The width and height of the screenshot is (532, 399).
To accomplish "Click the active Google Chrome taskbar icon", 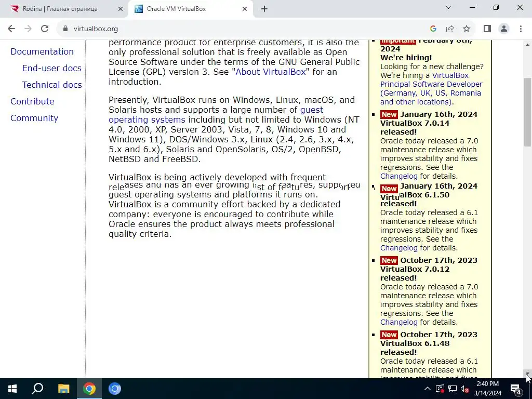I will [x=89, y=389].
